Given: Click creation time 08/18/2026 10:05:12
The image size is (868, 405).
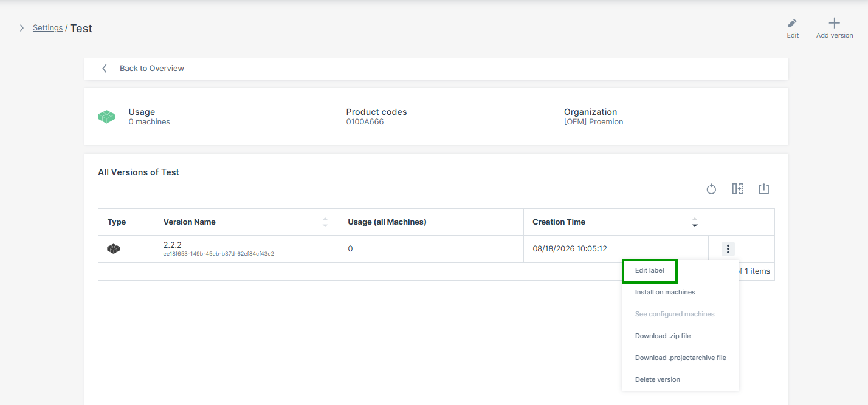Looking at the screenshot, I should [x=570, y=249].
